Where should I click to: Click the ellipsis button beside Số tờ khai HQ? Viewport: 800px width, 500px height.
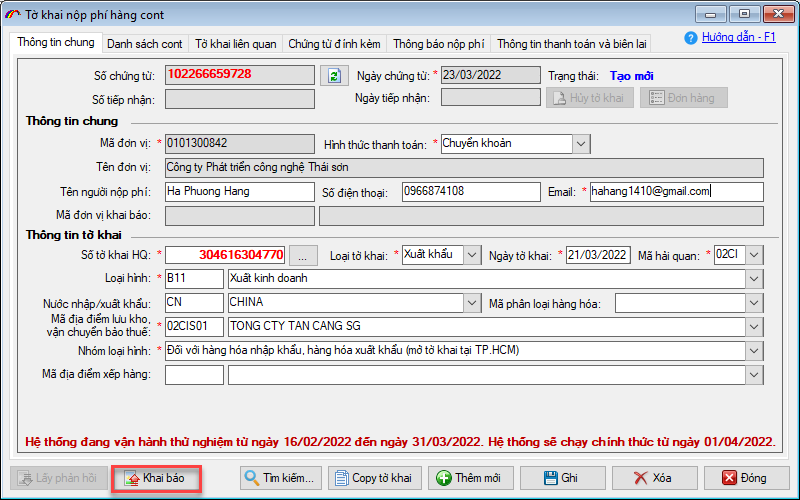point(303,255)
